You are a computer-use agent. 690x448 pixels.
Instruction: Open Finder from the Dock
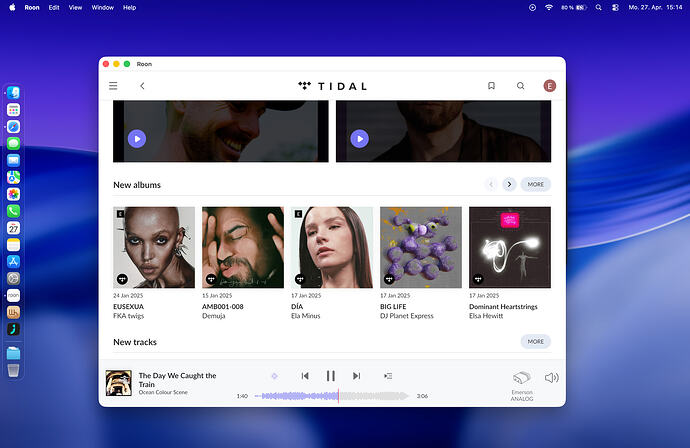click(x=13, y=93)
